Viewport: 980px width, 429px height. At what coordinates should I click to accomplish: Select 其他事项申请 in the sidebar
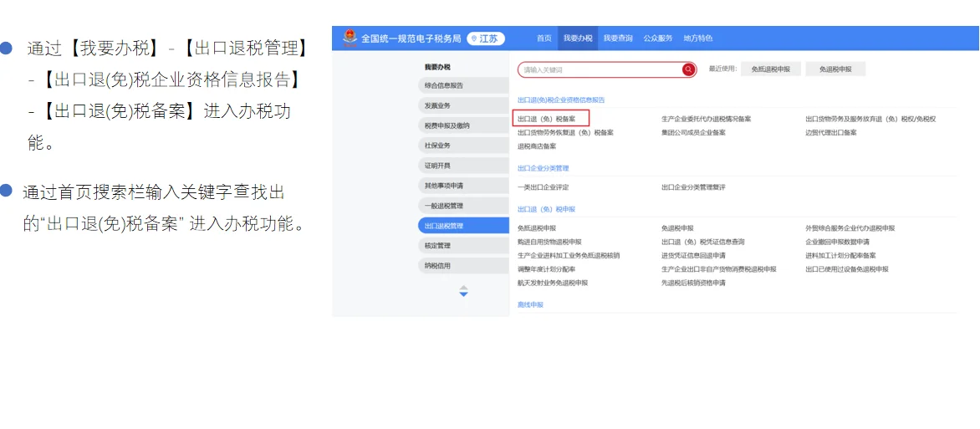[464, 186]
